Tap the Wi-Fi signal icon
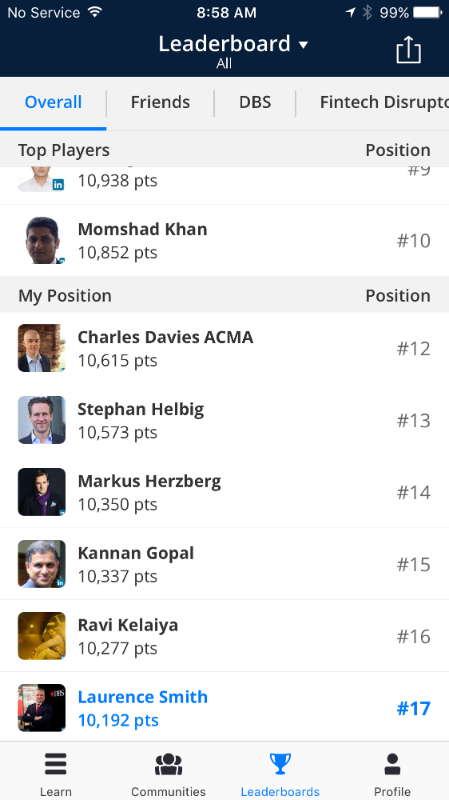449x800 pixels. pos(95,12)
